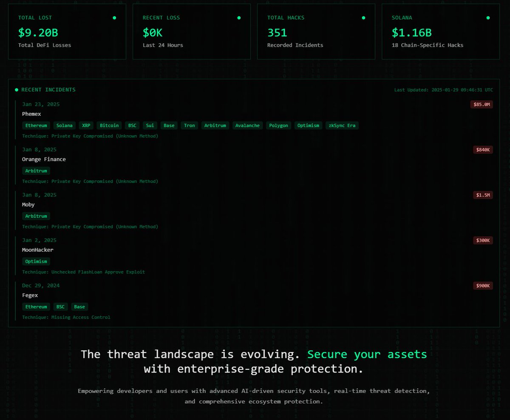510x420 pixels.
Task: Select the Bitcoin chain tag
Action: (x=109, y=125)
